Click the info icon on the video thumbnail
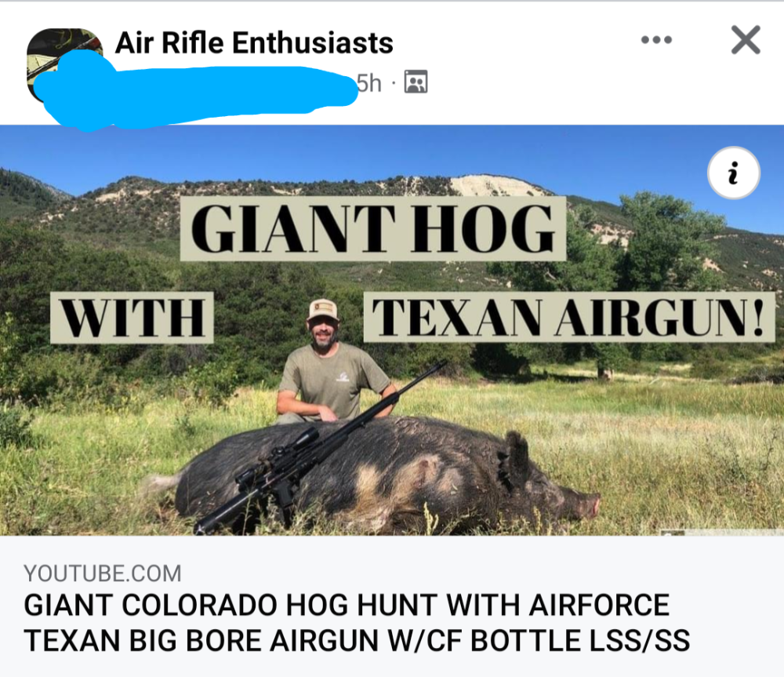 [x=734, y=173]
